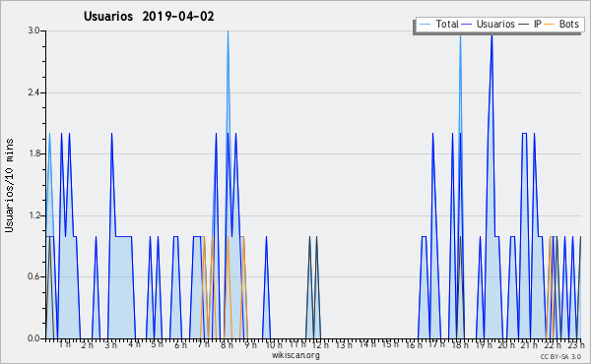Click the wikiscan.org label below the chart
Screen dimensions: 591x364
(x=295, y=355)
